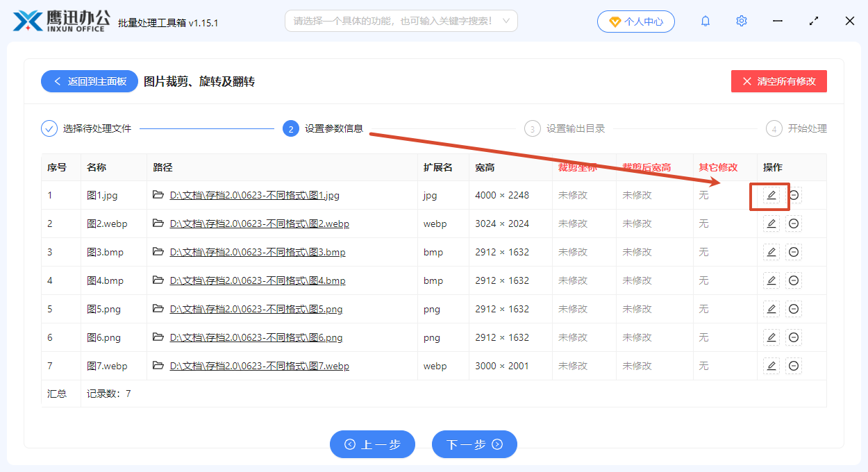This screenshot has width=868, height=472.
Task: Open path link for 图3.bmp
Action: click(x=258, y=252)
